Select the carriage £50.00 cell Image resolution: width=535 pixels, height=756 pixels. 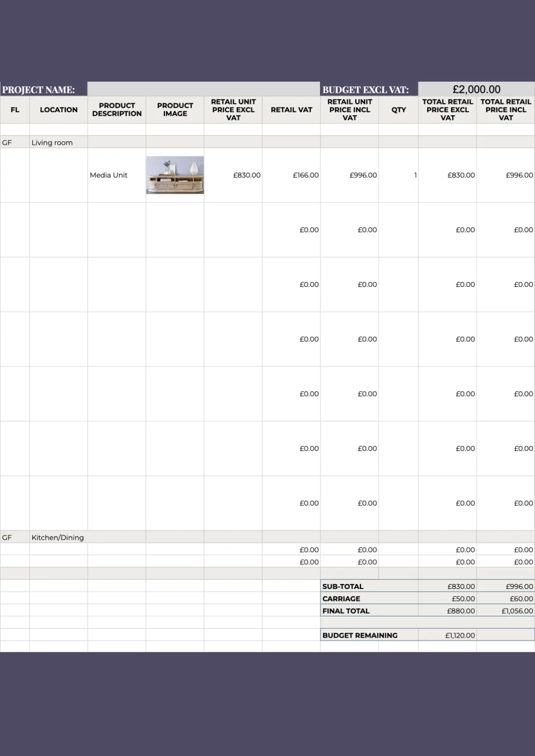[448, 598]
